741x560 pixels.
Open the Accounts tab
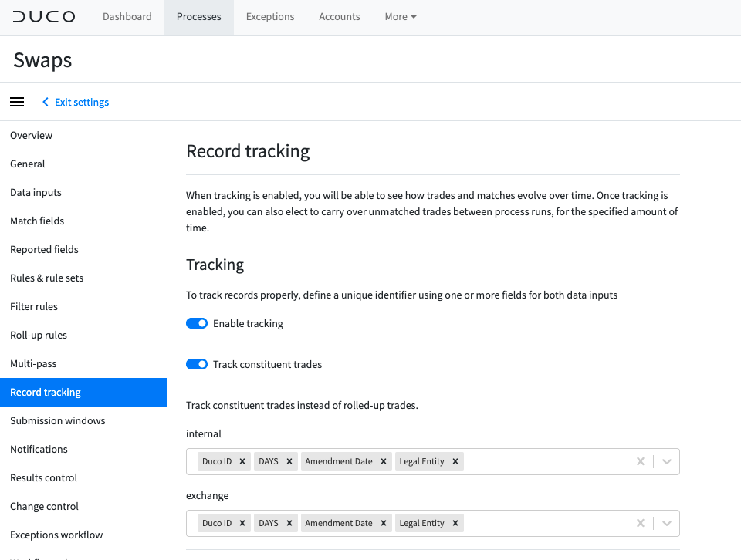340,17
